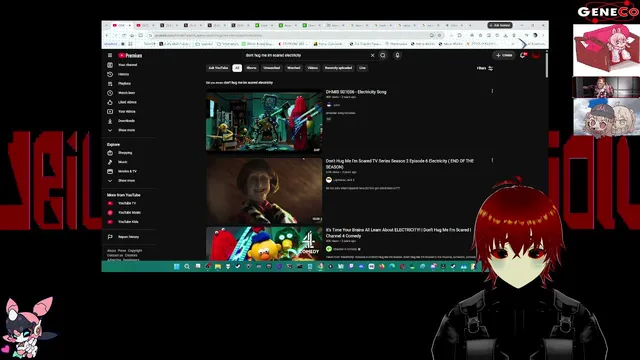Select the Ask YouTube chip
Screen dimensions: 640x360
click(x=218, y=68)
